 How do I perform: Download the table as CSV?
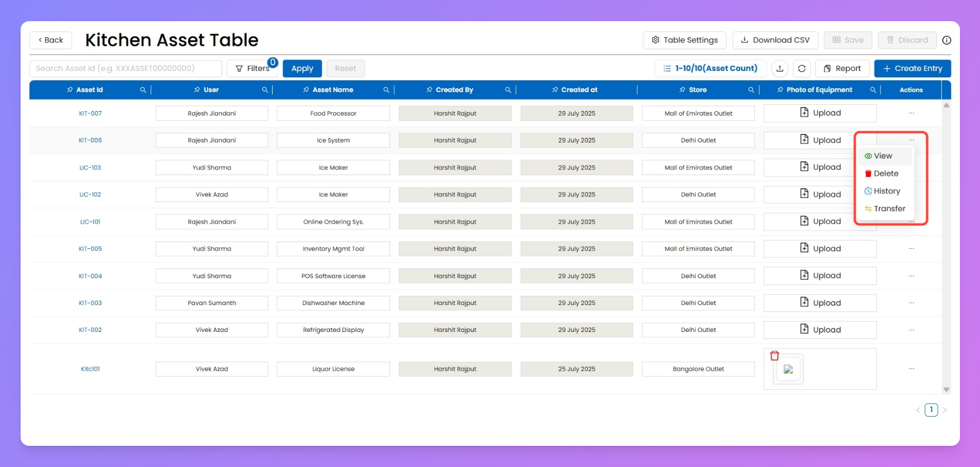(775, 40)
